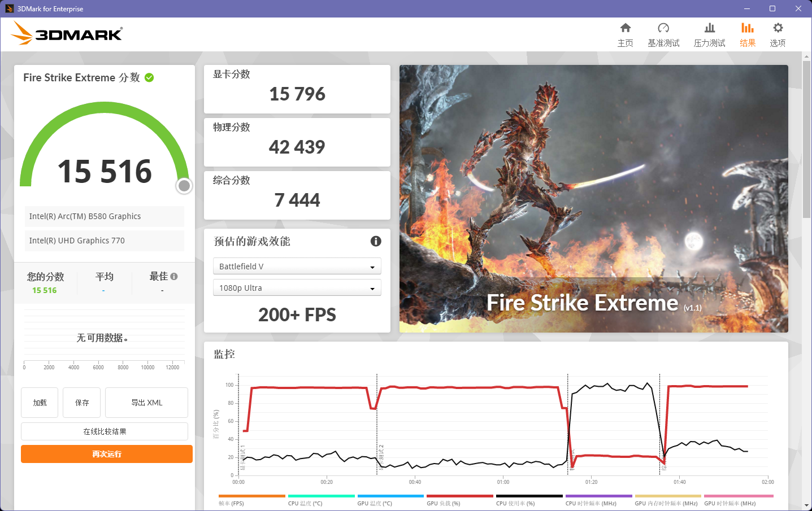The width and height of the screenshot is (812, 511).
Task: Click the 导出 XML button
Action: pyautogui.click(x=147, y=403)
